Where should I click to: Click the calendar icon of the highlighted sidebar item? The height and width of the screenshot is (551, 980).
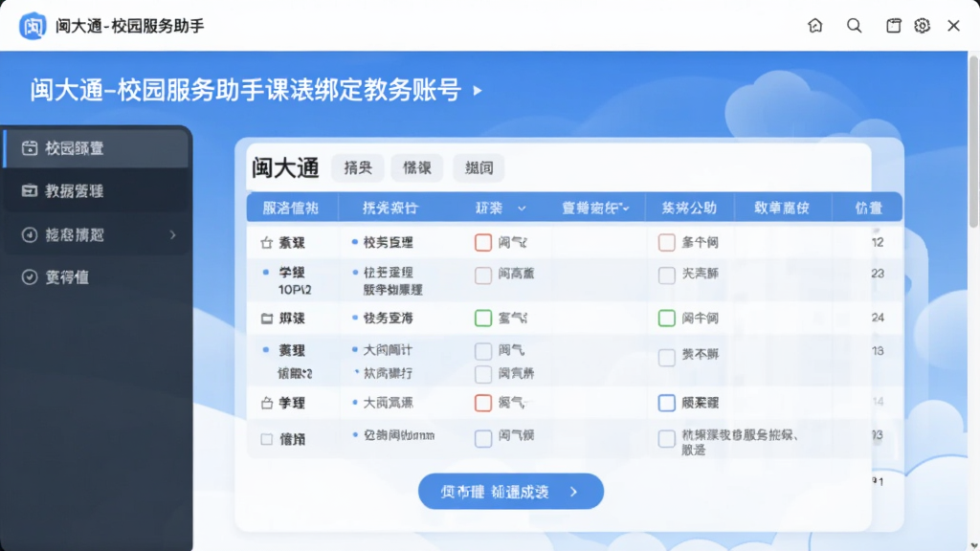point(30,148)
